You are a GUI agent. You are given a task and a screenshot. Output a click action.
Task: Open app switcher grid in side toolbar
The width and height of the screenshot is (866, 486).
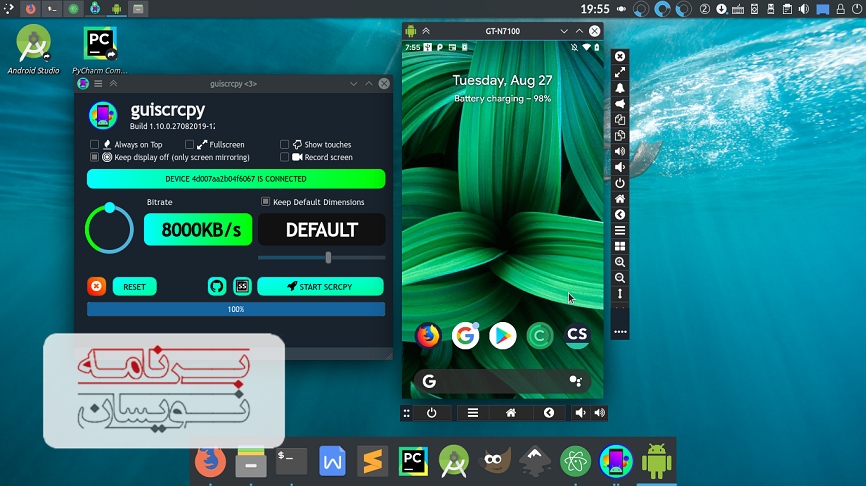pyautogui.click(x=620, y=246)
